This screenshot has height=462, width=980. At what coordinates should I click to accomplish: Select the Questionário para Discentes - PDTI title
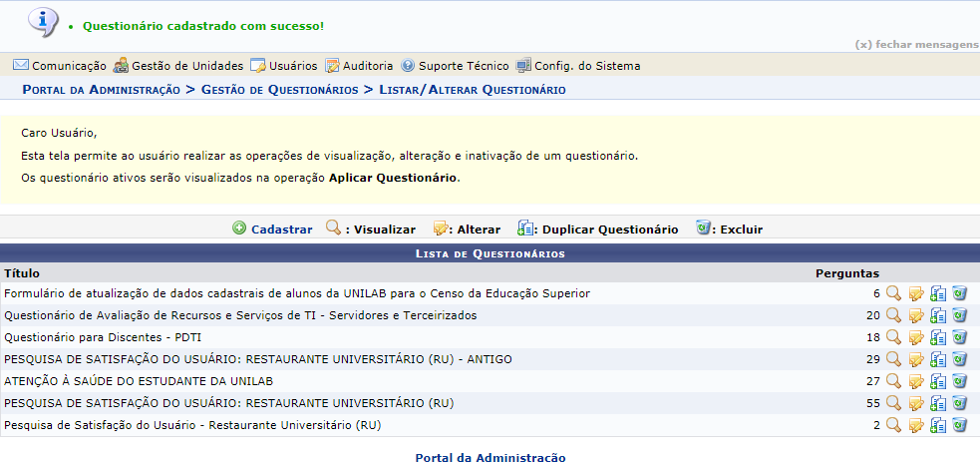pos(103,337)
